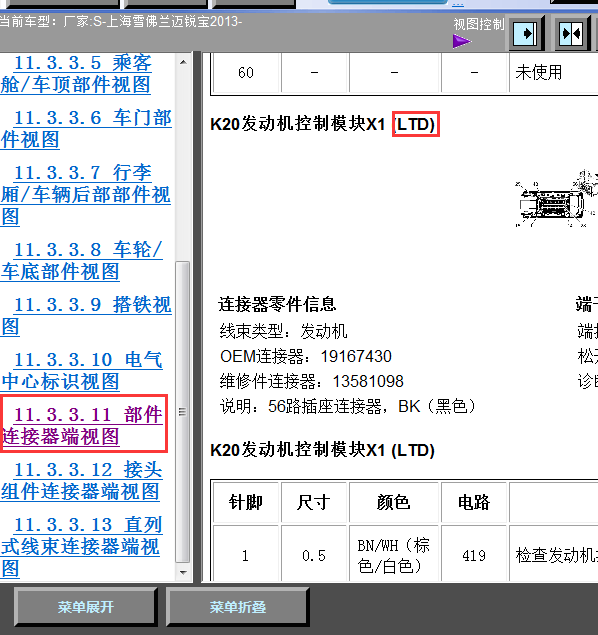
Task: Open link 11.3.3.8 车轮/车底部件视图
Action: [81, 261]
